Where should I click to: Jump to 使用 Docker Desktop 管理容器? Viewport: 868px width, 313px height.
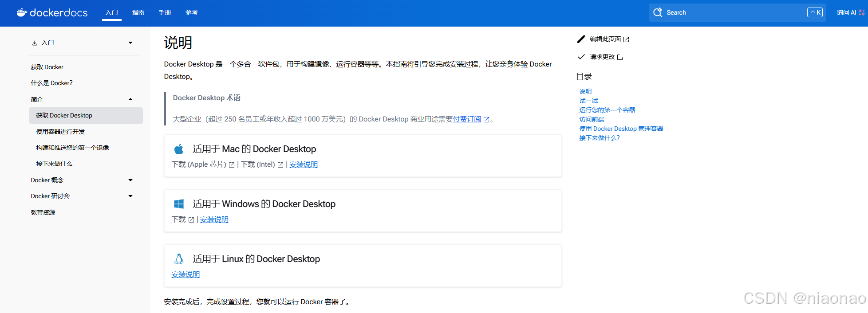(621, 129)
